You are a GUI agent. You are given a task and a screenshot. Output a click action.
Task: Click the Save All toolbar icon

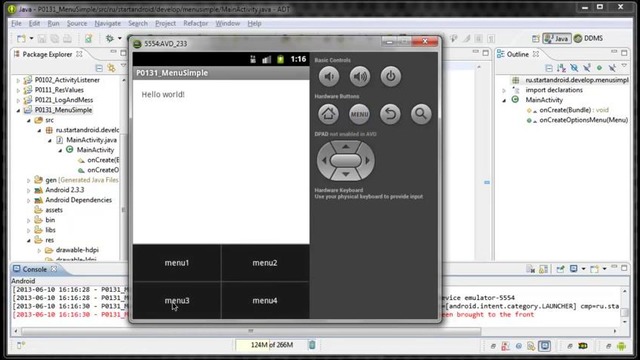54,38
